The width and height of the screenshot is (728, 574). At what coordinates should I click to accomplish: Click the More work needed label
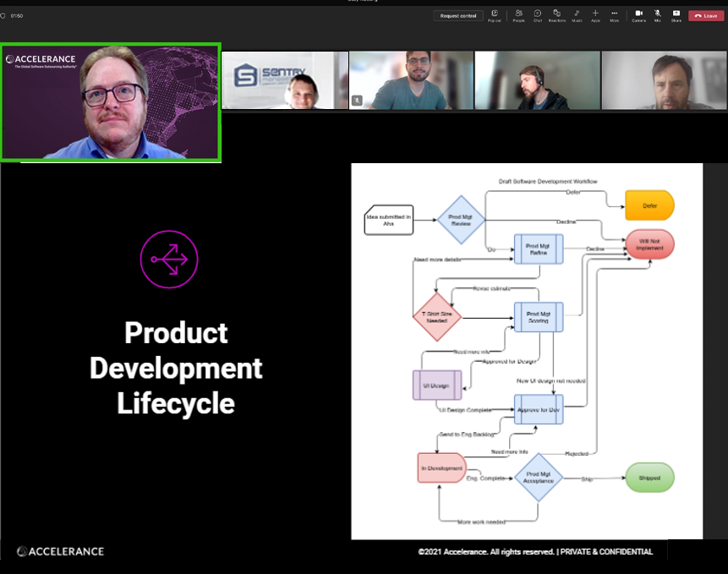pos(481,522)
